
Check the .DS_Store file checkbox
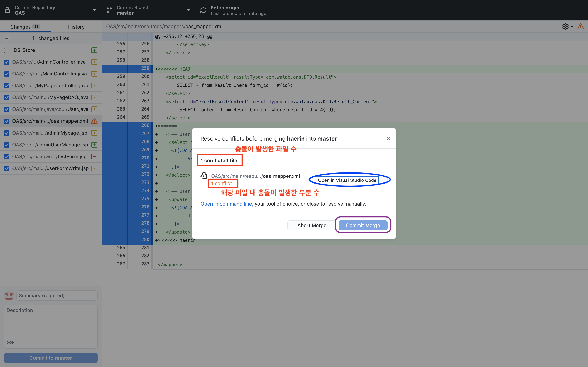pos(7,50)
